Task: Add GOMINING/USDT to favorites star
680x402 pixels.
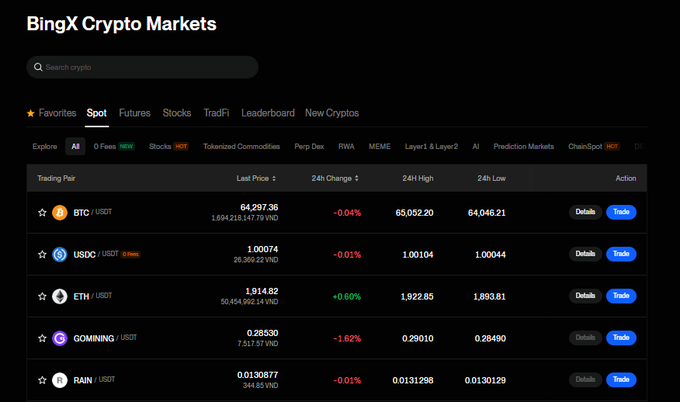Action: pyautogui.click(x=42, y=338)
